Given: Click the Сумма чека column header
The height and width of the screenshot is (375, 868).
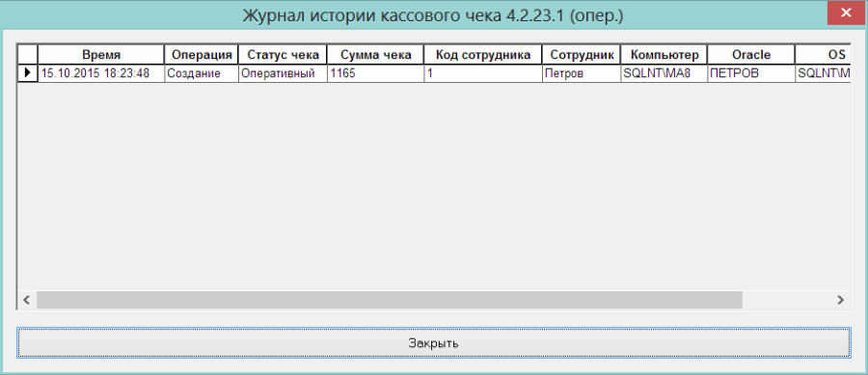Looking at the screenshot, I should pos(376,55).
